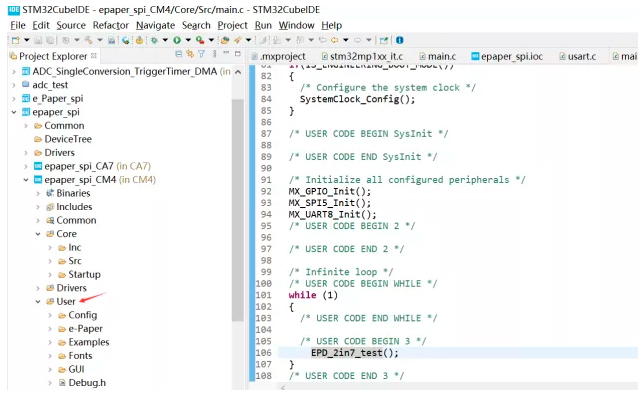Open the Source menu

tap(71, 25)
